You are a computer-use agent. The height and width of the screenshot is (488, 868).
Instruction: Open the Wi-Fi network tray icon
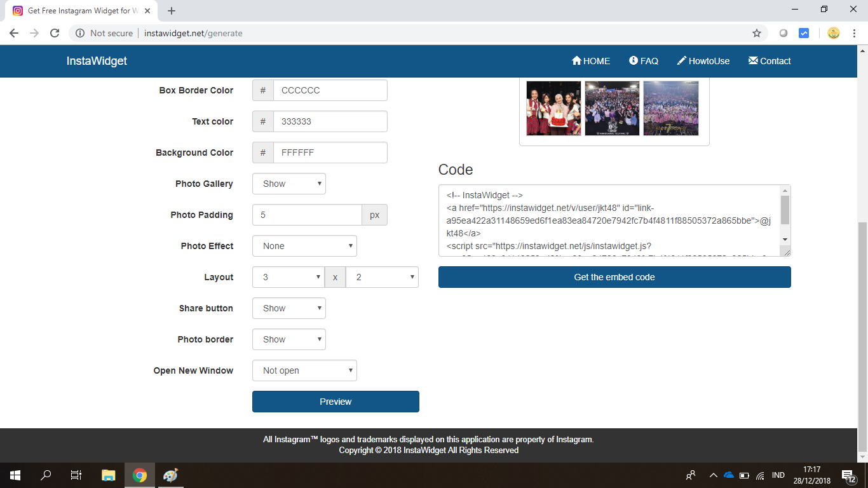coord(760,475)
